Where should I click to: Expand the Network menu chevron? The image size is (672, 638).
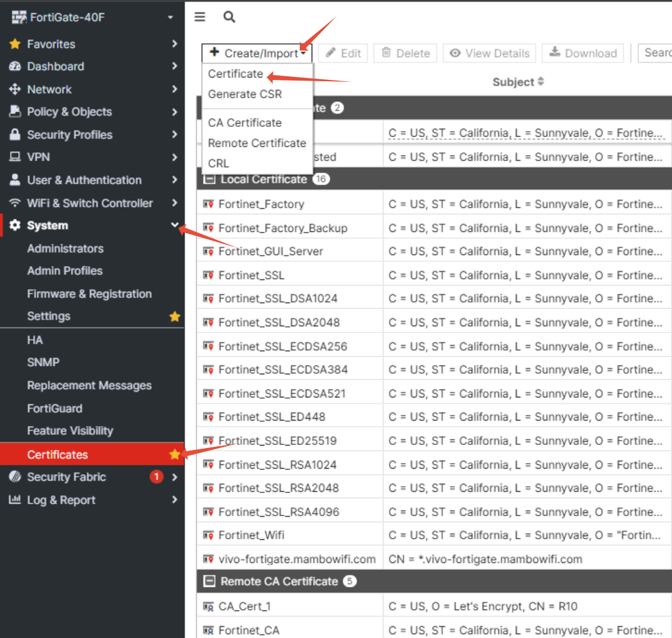tap(174, 89)
